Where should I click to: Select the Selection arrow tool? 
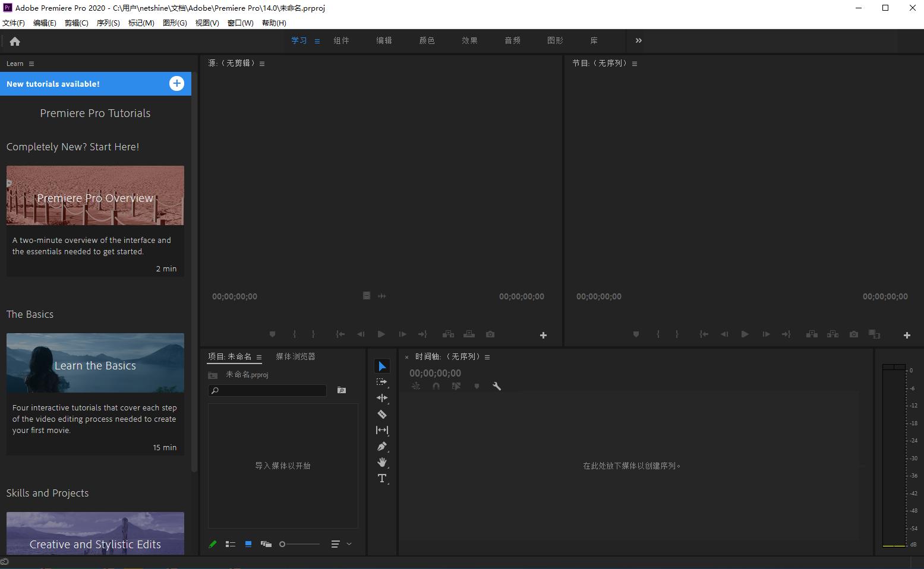tap(382, 366)
